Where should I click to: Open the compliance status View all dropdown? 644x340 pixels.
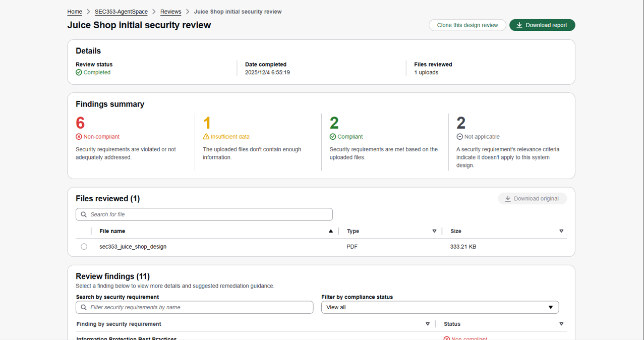440,307
